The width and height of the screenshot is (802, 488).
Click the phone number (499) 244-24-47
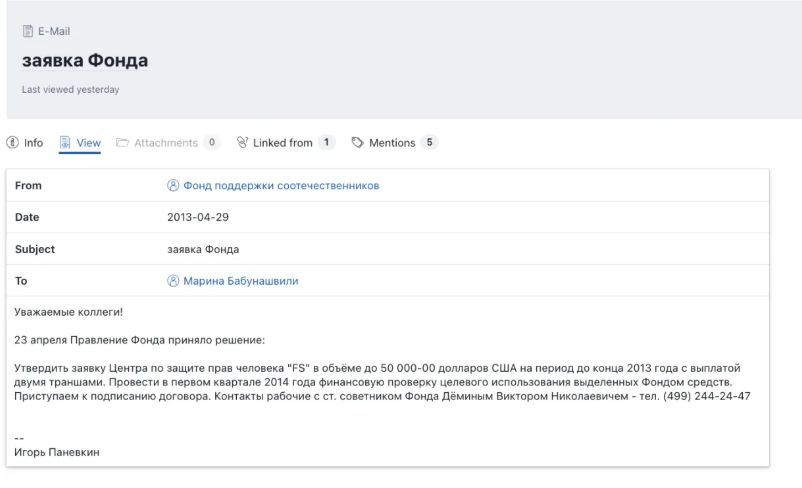coord(707,396)
